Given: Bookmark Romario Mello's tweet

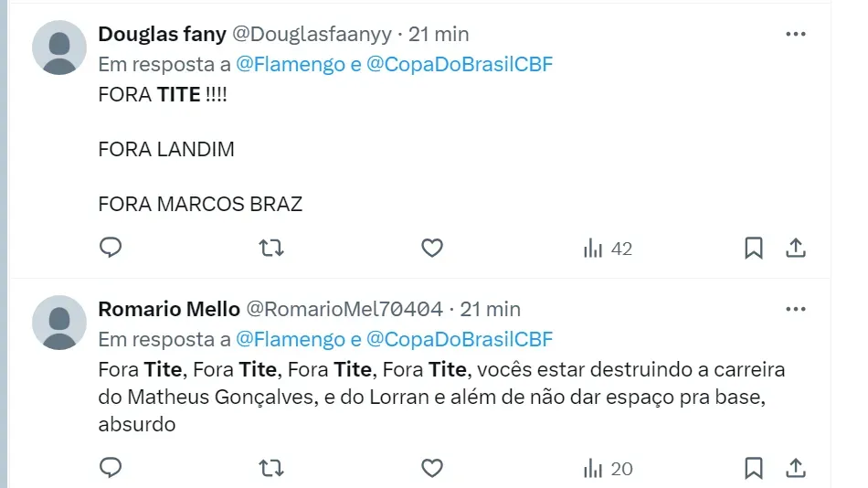Looking at the screenshot, I should tap(754, 468).
